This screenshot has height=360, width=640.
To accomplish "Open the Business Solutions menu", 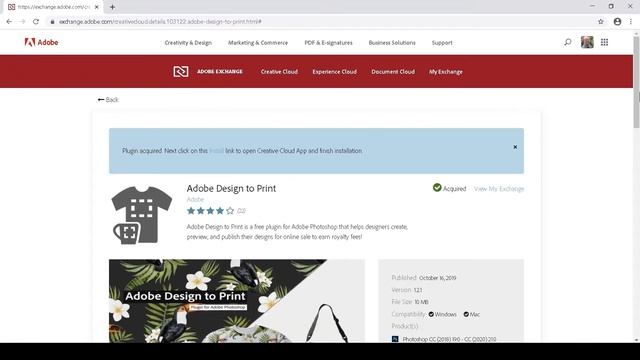I will click(x=392, y=43).
